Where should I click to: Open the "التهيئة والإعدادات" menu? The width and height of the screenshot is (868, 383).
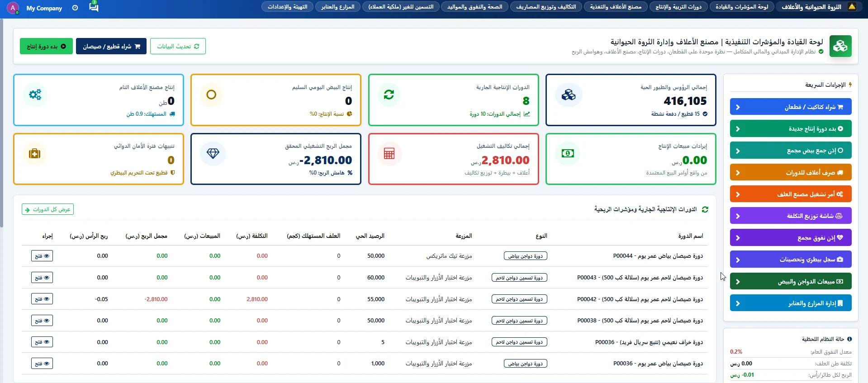click(288, 7)
